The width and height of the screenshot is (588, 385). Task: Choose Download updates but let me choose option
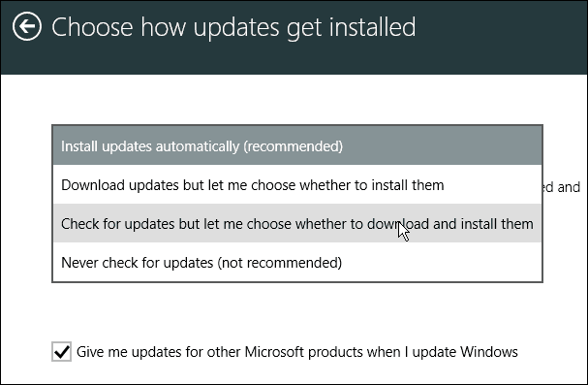coord(297,184)
